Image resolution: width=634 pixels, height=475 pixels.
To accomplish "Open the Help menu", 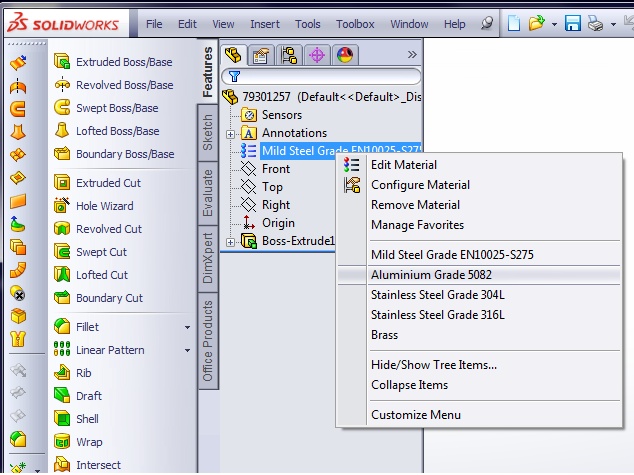I will click(x=454, y=24).
